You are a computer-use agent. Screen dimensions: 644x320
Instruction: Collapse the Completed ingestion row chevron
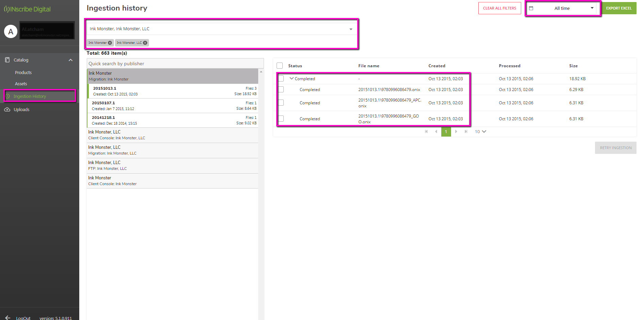tap(292, 78)
